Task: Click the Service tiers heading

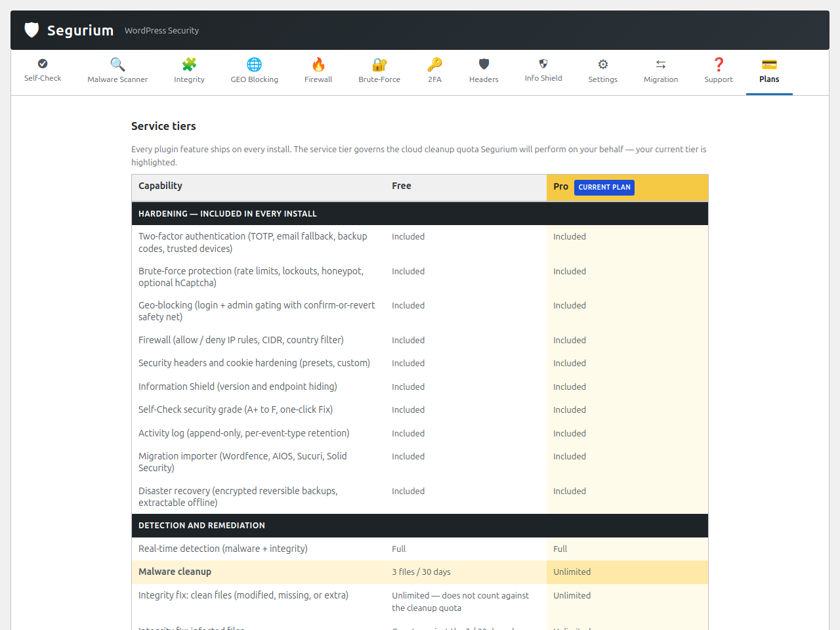Action: point(163,126)
